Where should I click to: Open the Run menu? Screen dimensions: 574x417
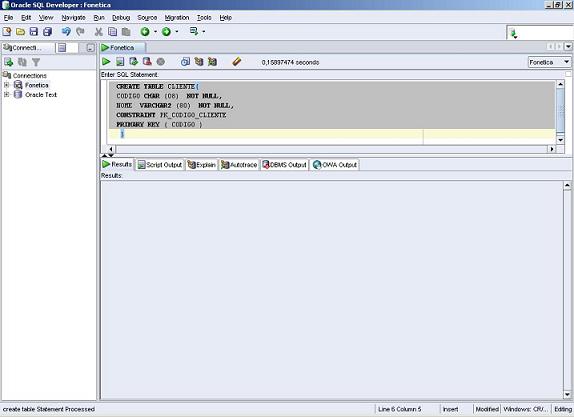point(99,18)
